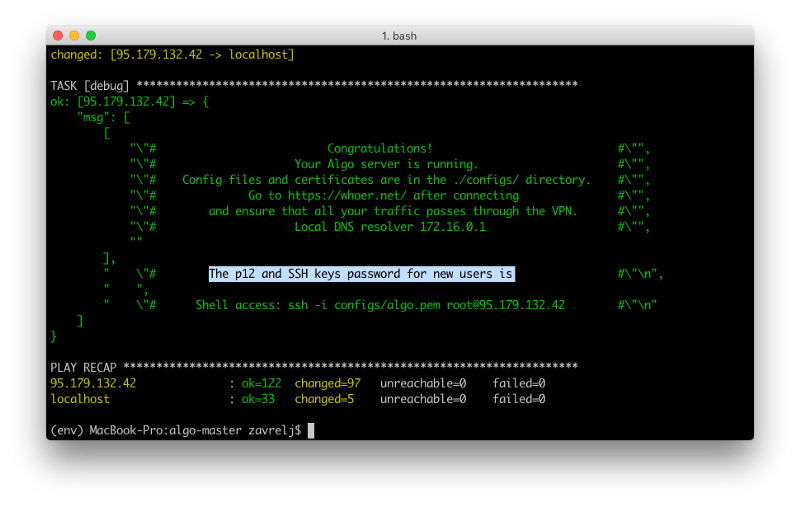Click '(env) MacBook-Pro:algo-master zavrelj$' prompt text
Image resolution: width=800 pixels, height=506 pixels.
click(176, 431)
